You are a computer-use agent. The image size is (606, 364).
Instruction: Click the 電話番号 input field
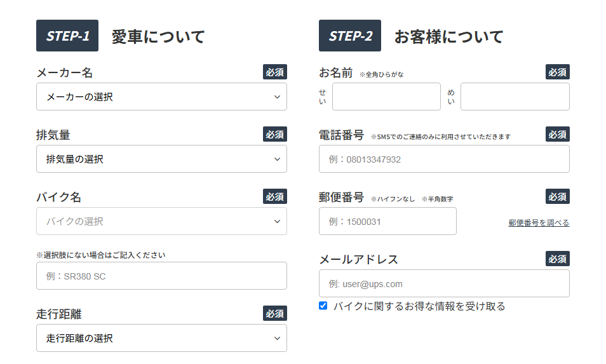(x=444, y=159)
